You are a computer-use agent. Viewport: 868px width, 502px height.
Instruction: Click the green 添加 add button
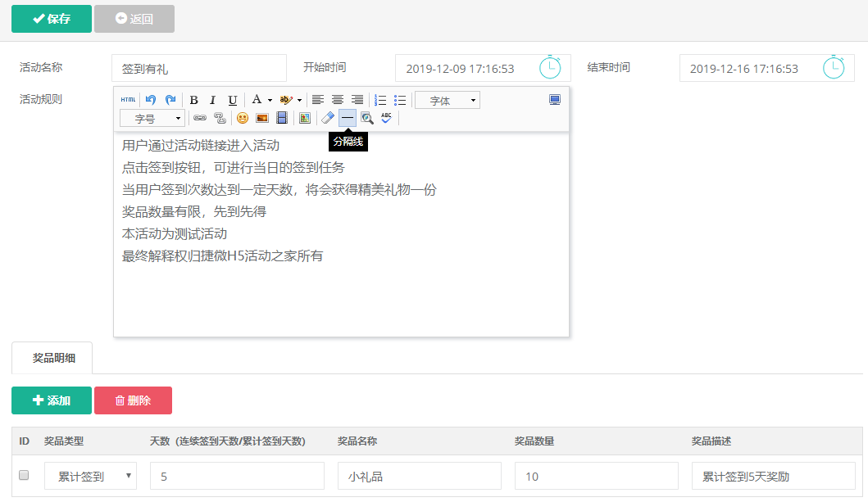52,400
